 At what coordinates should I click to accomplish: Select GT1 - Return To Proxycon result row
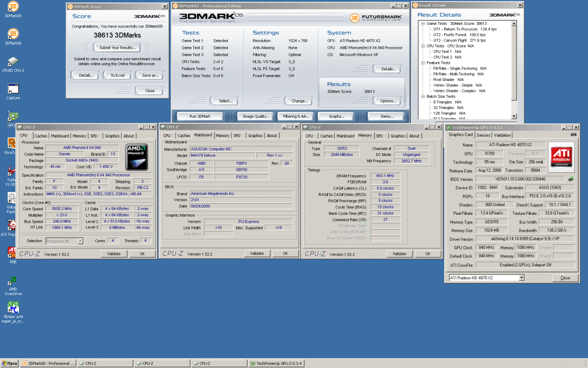point(464,29)
